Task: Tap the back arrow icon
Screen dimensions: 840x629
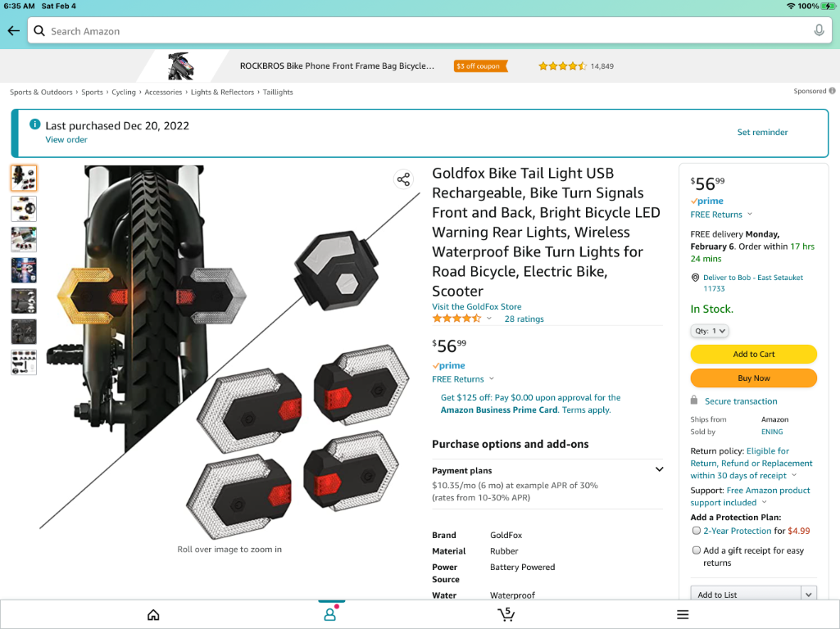Action: click(x=14, y=31)
